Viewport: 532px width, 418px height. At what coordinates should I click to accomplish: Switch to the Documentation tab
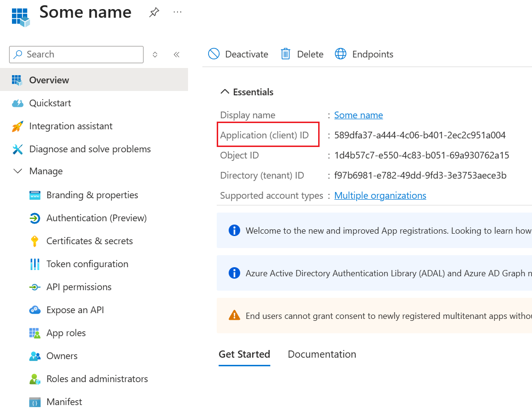[x=321, y=354]
